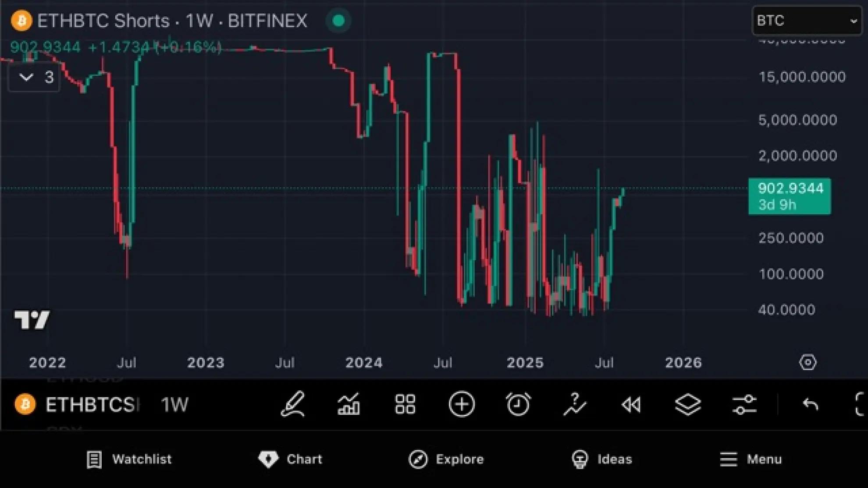
Task: Switch to the Watchlist tab
Action: tap(129, 459)
